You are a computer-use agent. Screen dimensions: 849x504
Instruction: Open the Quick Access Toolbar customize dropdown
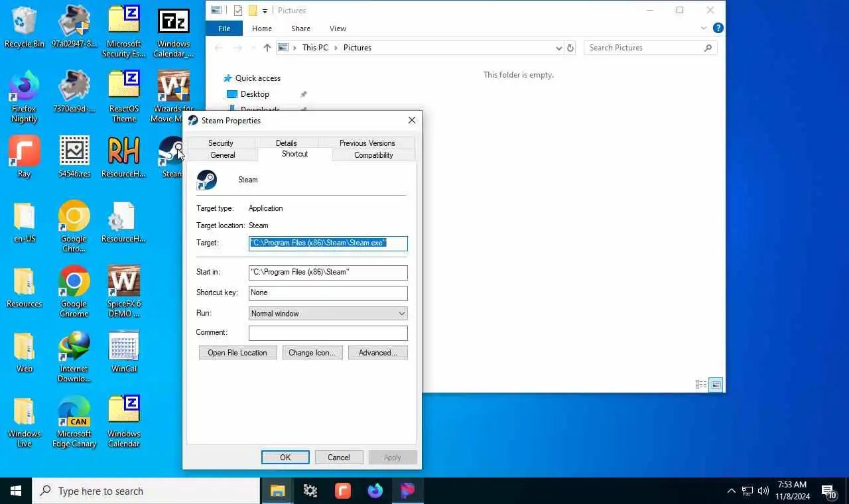point(265,11)
